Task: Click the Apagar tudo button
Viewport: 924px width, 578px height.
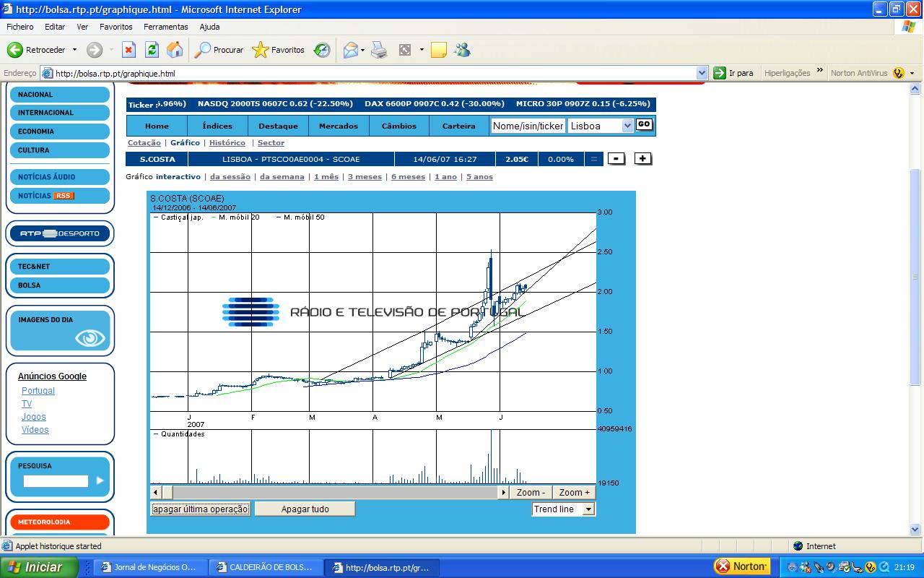Action: point(305,509)
